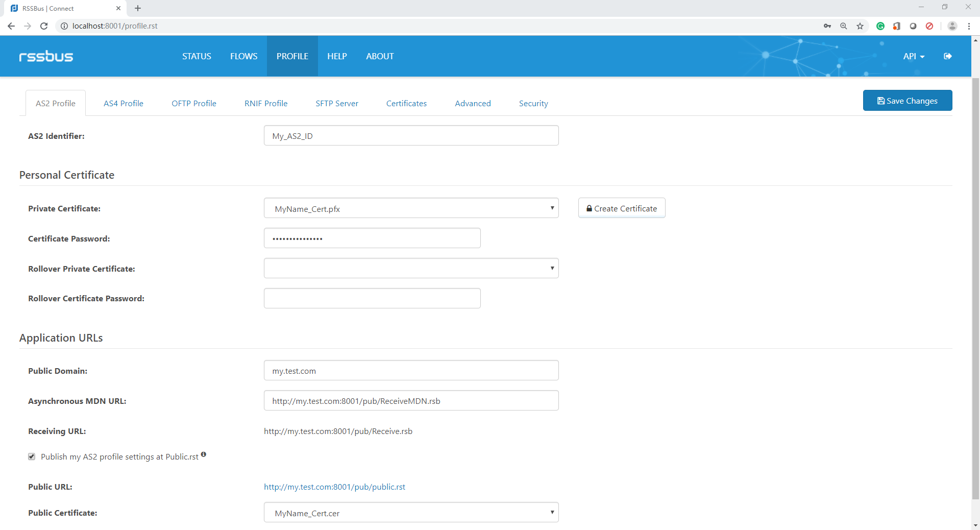Click the rssbus logo

coord(46,56)
